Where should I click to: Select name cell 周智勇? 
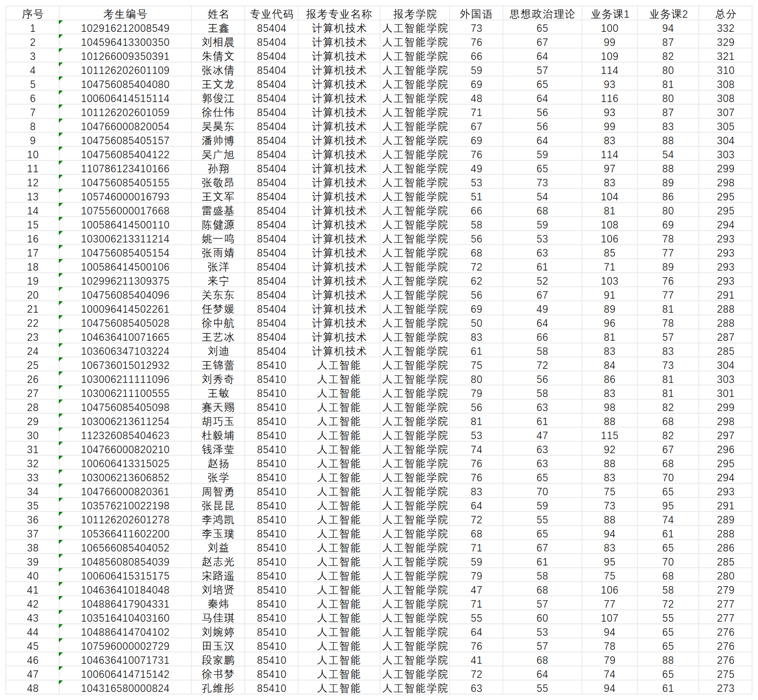218,492
